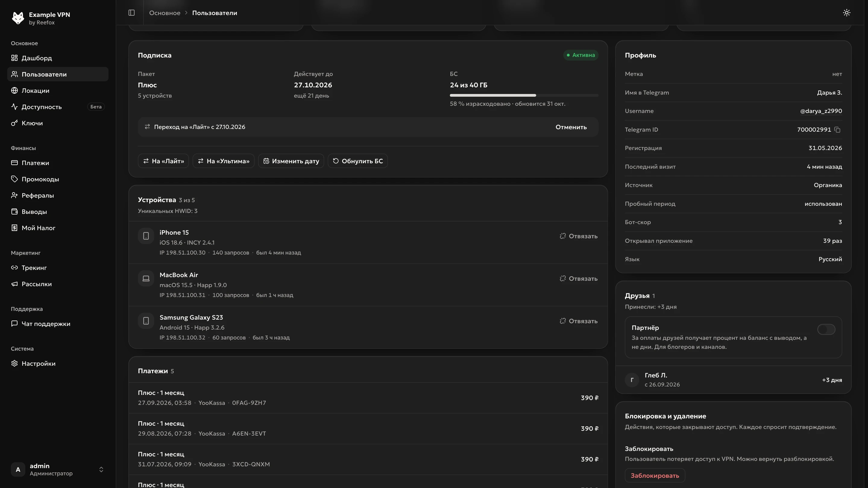Click the БС traffic usage progress bar
The height and width of the screenshot is (488, 868).
[x=524, y=95]
